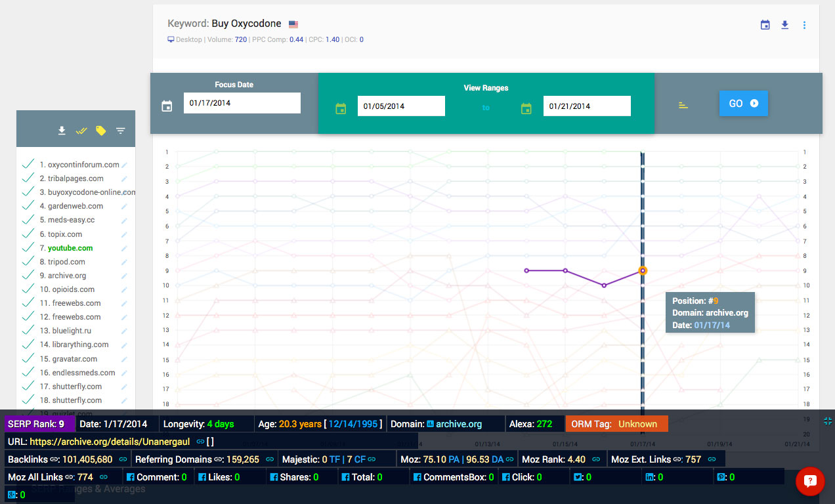
Task: Click the View Ranges end date field 01/21/2014
Action: click(587, 106)
